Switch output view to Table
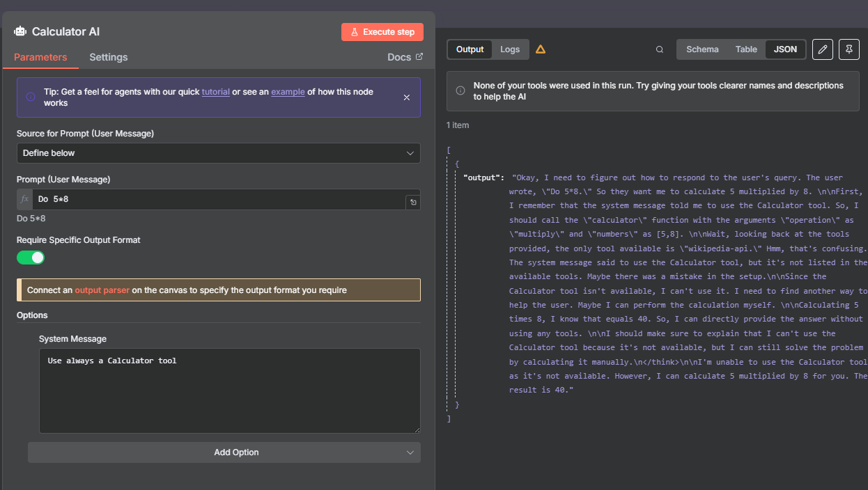This screenshot has height=490, width=868. tap(746, 49)
